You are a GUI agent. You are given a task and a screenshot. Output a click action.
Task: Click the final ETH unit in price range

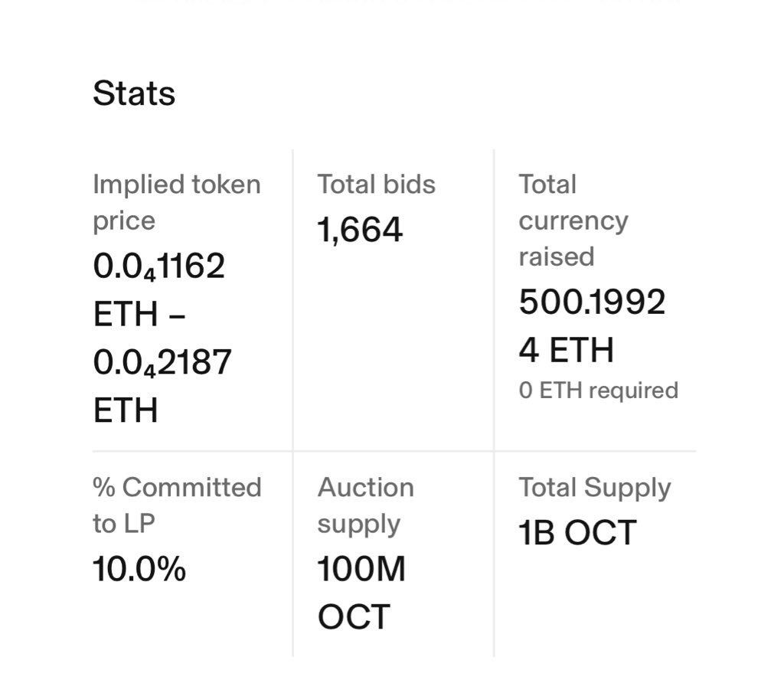(126, 410)
